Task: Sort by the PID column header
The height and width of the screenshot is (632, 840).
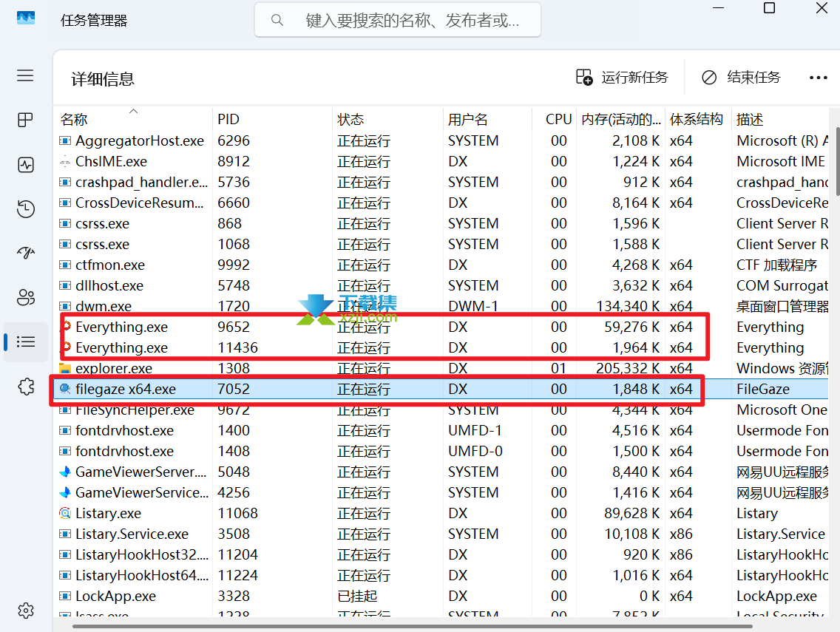Action: 228,120
